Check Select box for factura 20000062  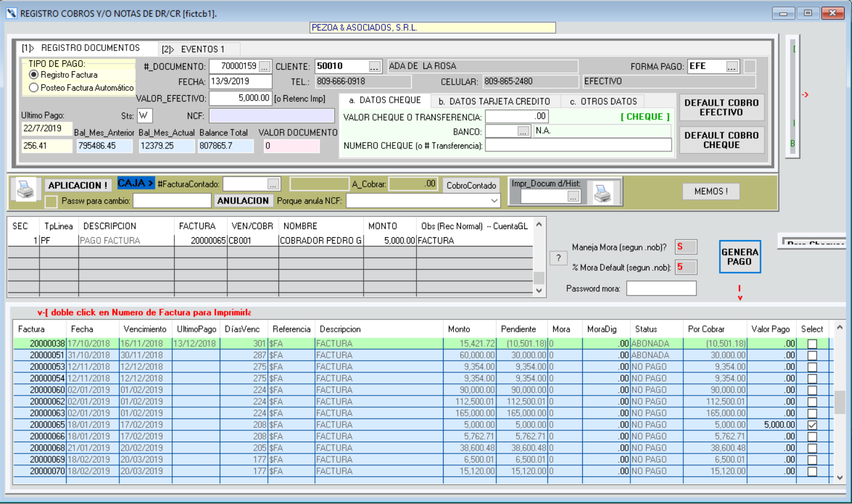click(812, 402)
